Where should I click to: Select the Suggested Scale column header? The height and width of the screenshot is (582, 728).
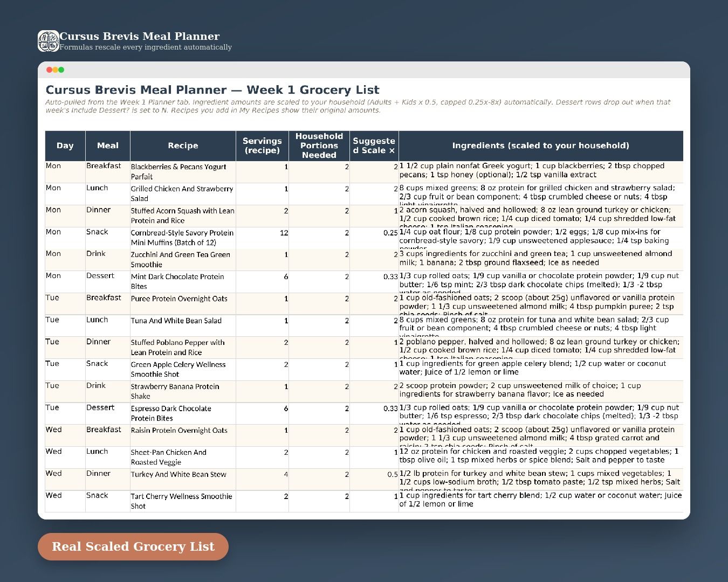point(374,145)
